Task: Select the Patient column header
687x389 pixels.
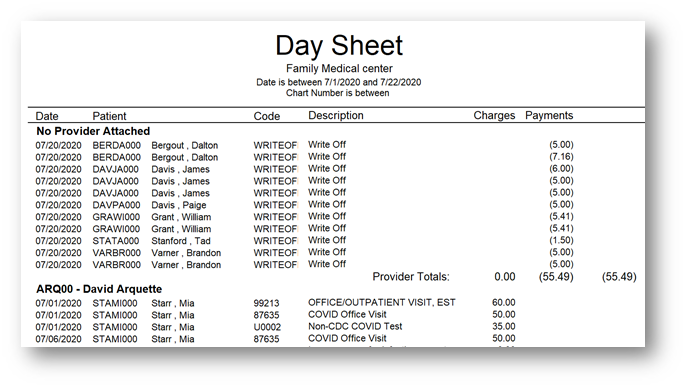Action: coord(109,116)
